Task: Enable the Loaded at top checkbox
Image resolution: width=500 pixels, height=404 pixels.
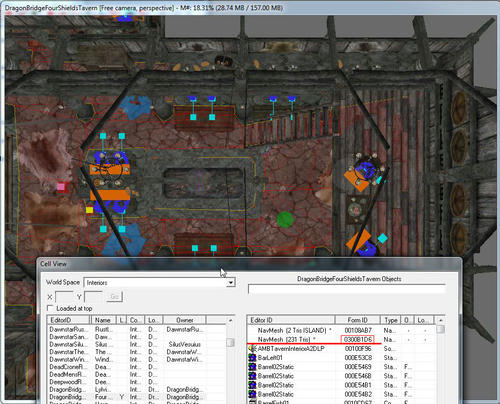Action: click(x=50, y=308)
